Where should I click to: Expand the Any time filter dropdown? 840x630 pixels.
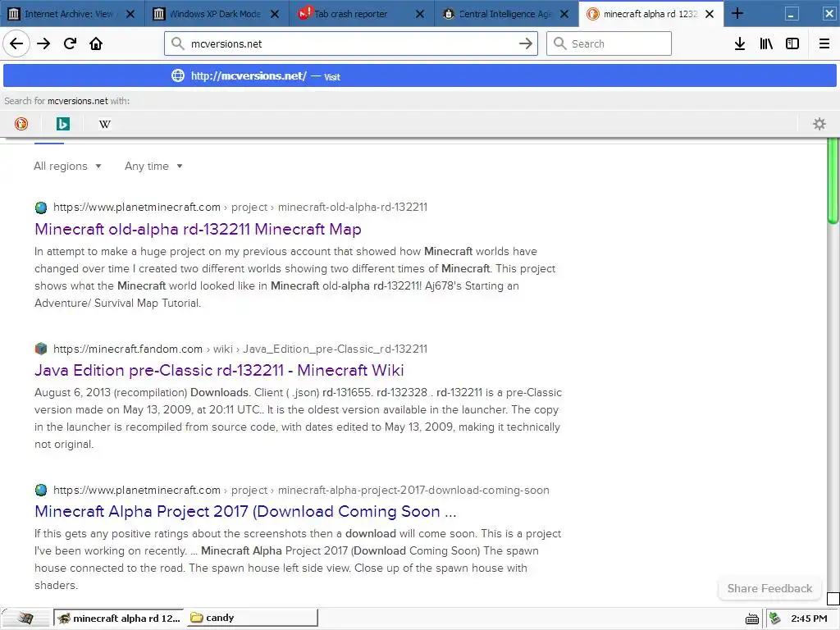[153, 166]
